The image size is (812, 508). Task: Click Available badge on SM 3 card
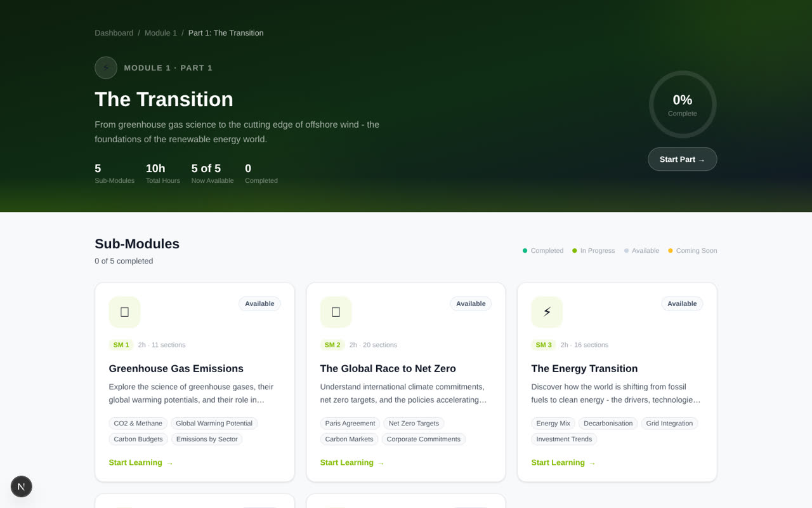coord(682,304)
